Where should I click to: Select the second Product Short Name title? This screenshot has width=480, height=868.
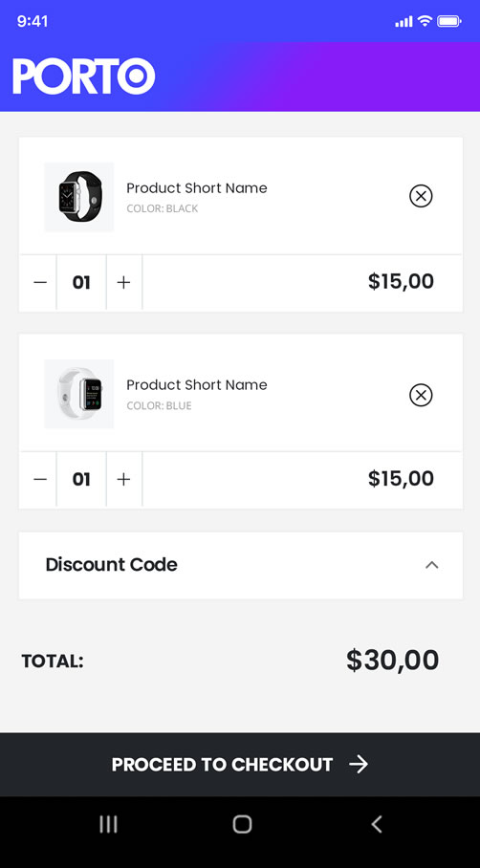197,384
